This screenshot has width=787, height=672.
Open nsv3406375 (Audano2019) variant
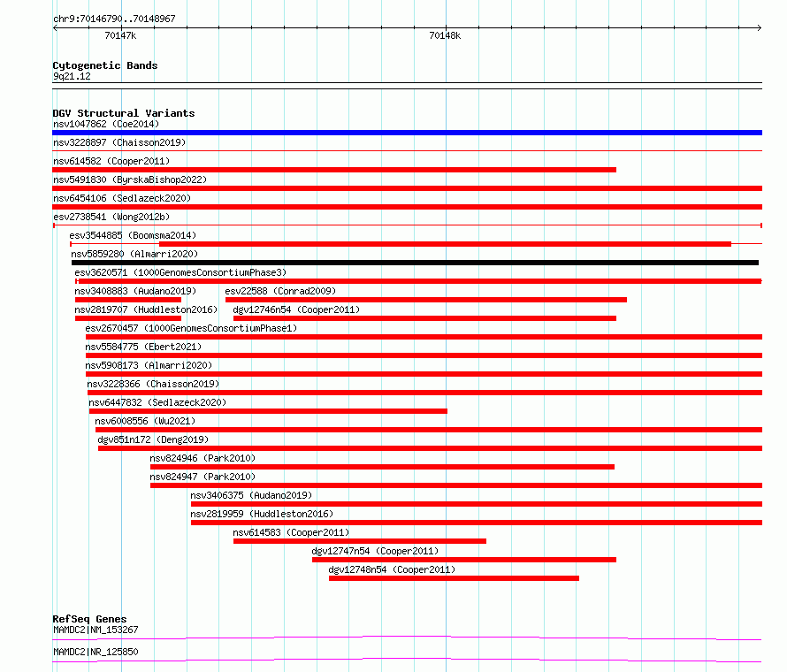[251, 495]
